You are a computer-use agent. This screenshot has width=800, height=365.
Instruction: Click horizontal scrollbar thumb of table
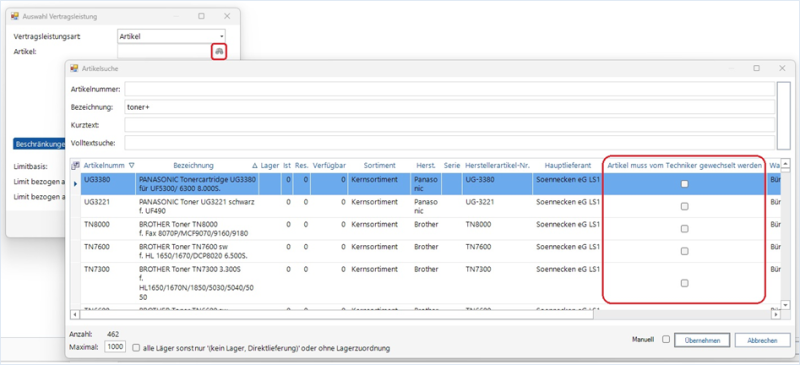click(336, 315)
